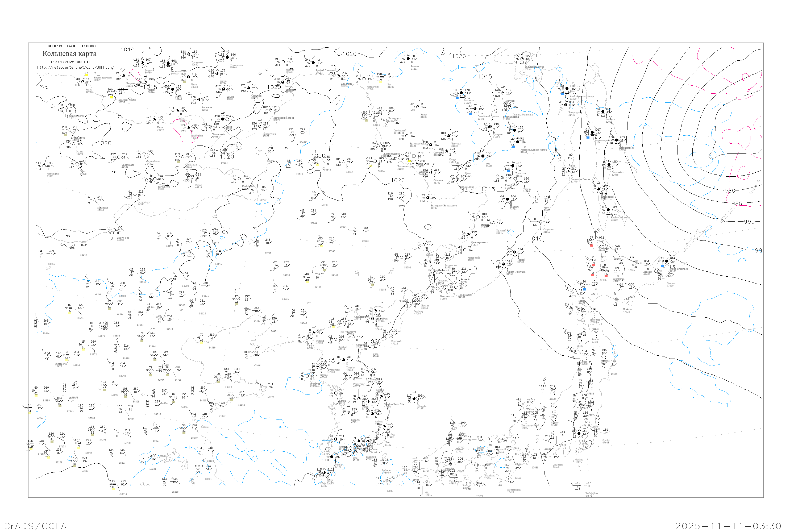Click the 'Норск 31388' station label
The width and height of the screenshot is (798, 532).
pos(424,115)
